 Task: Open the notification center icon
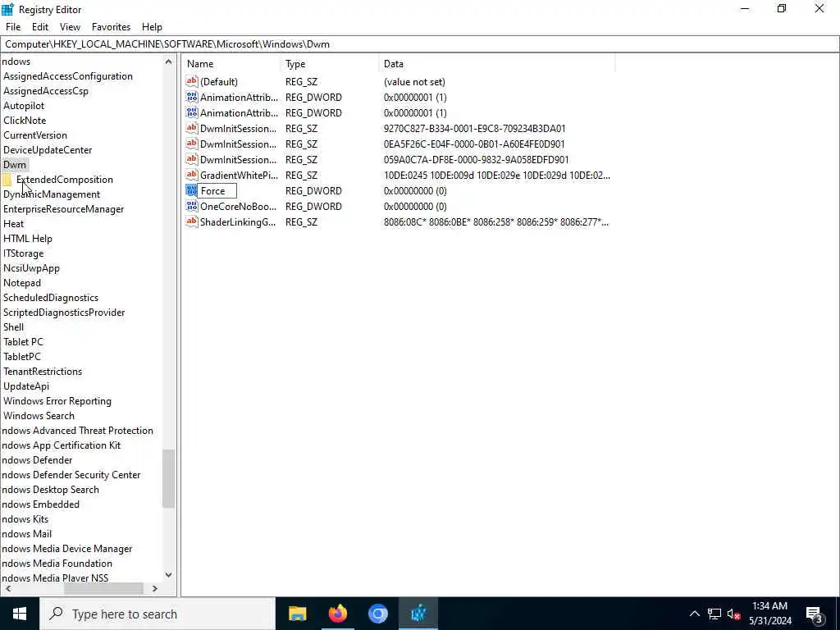[x=814, y=614]
